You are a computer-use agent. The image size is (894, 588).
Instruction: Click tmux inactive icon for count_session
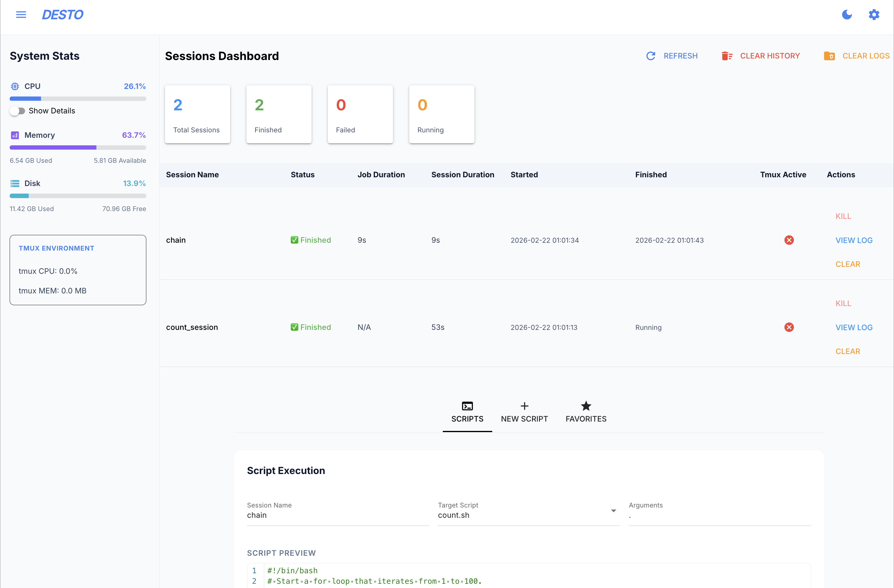[789, 327]
